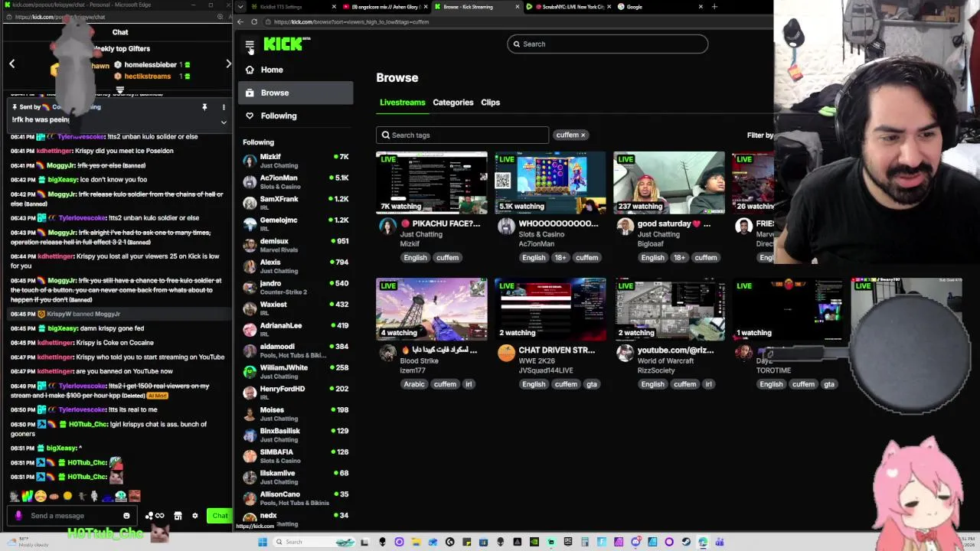Image resolution: width=980 pixels, height=551 pixels.
Task: Select the Browse sidebar item
Action: [295, 93]
